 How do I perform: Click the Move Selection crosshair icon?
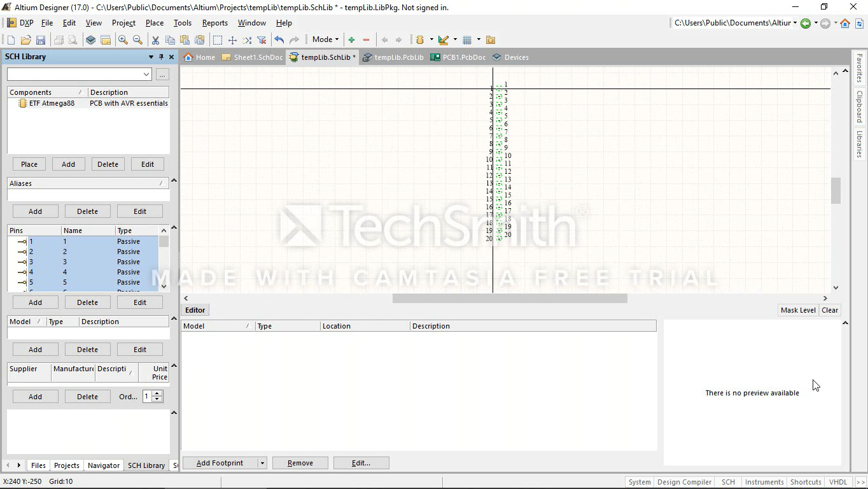(x=232, y=40)
